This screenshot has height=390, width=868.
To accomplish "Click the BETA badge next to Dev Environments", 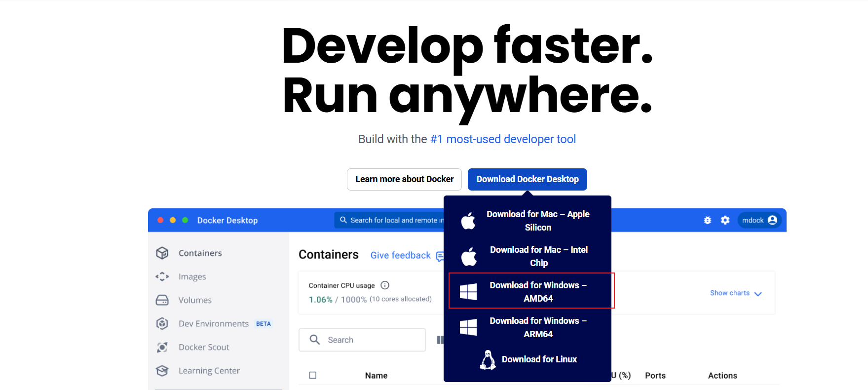I will pos(263,324).
